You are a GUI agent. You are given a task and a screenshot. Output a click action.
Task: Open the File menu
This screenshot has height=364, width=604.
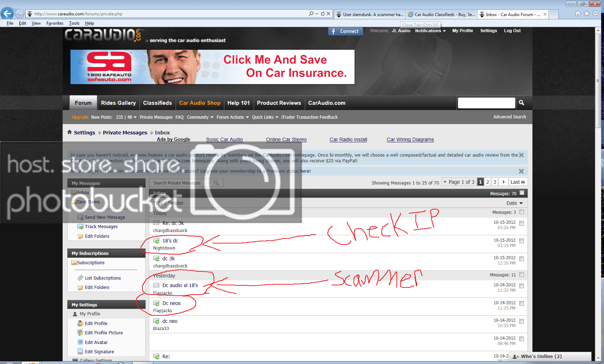pos(10,23)
